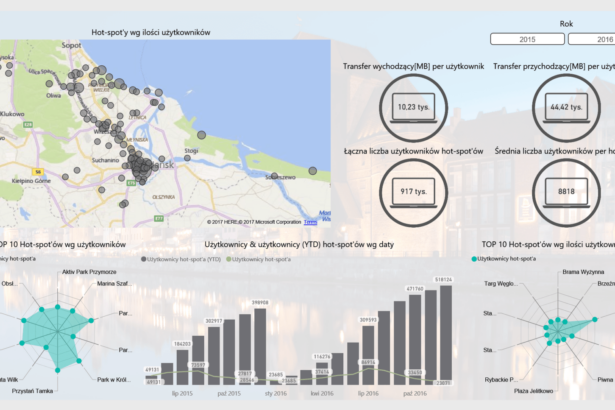
Task: Select the bar labeled 184203
Action: [182, 367]
